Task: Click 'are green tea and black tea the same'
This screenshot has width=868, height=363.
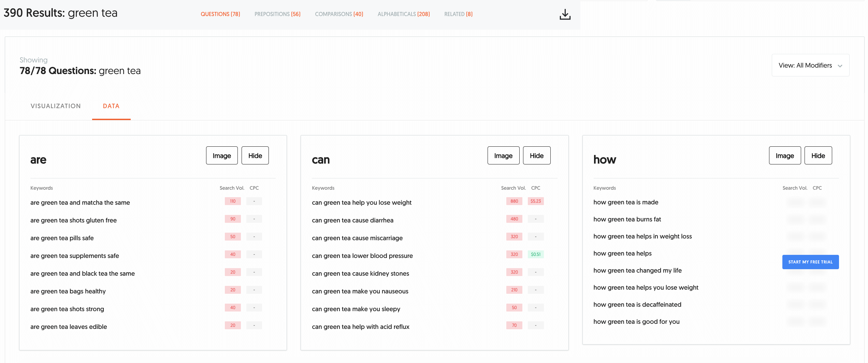Action: (x=83, y=274)
